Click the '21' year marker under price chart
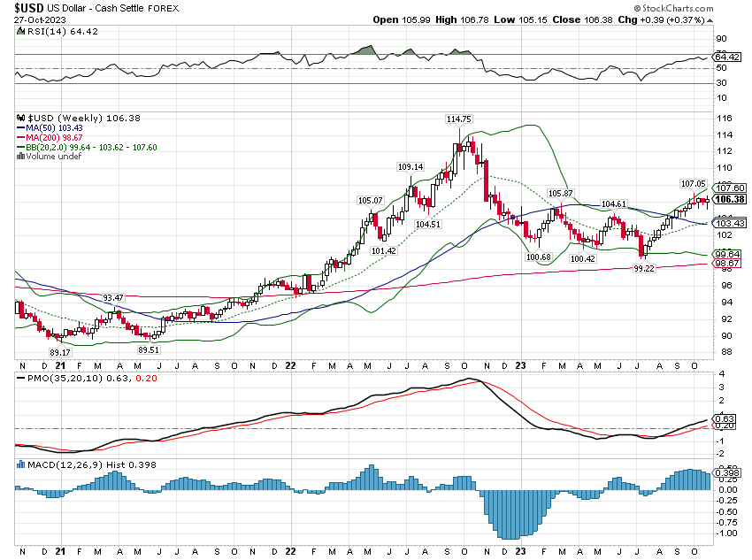The image size is (752, 560). pos(60,365)
